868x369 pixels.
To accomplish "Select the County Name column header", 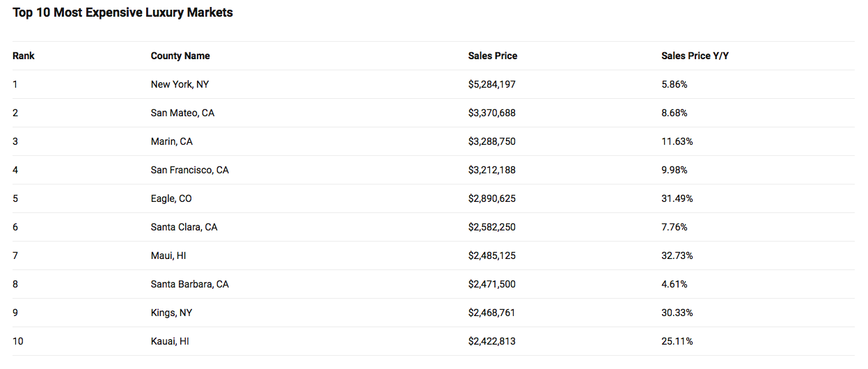I will 180,56.
